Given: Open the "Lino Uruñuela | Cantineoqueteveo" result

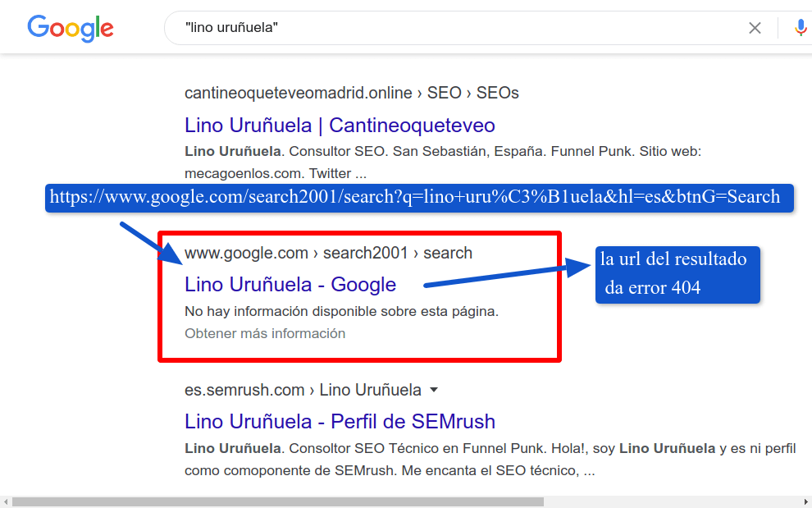Looking at the screenshot, I should pos(340,125).
